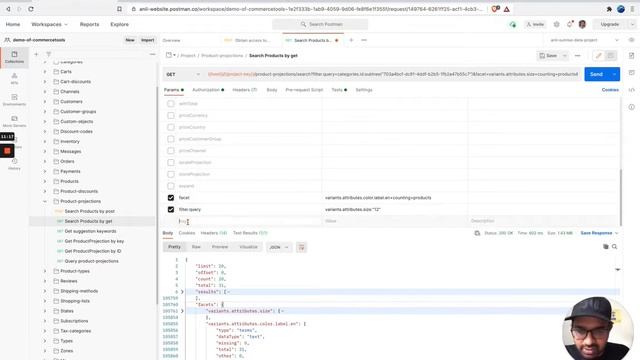
Task: Open a new request tab with plus
Action: (x=351, y=40)
